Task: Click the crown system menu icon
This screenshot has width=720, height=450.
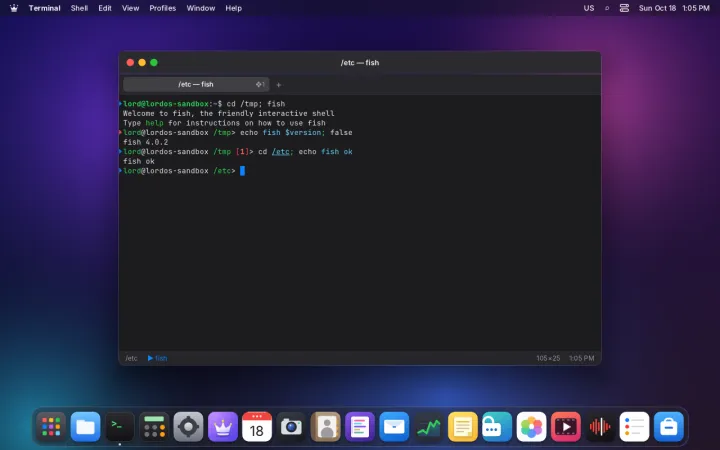Action: (x=14, y=8)
